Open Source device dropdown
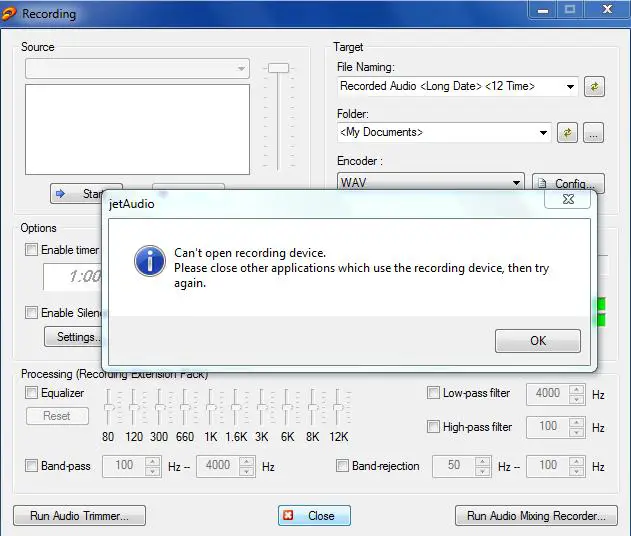631x536 pixels. (x=137, y=68)
